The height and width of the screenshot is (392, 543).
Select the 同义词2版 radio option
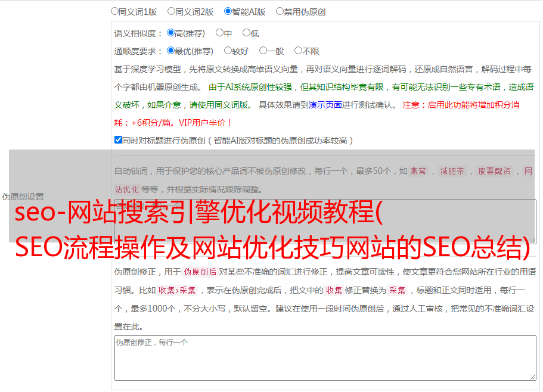[171, 11]
